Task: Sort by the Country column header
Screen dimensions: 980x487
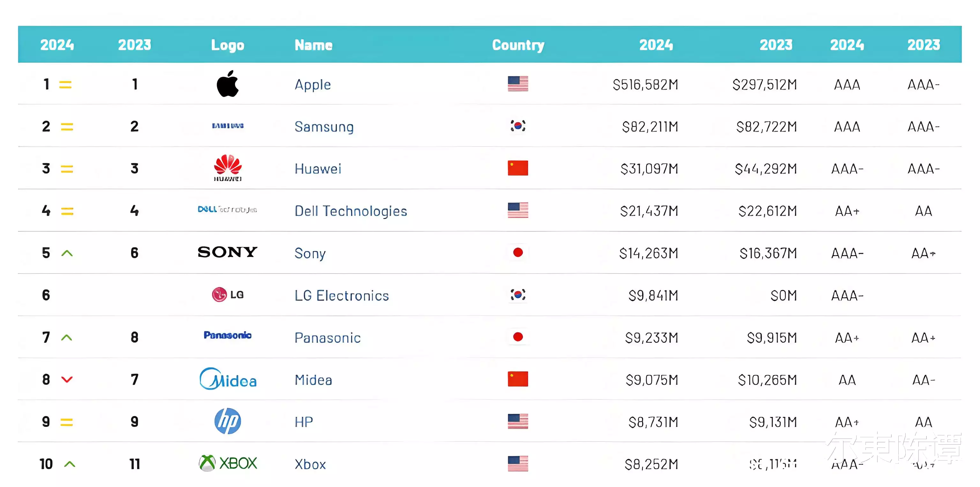Action: pos(518,45)
